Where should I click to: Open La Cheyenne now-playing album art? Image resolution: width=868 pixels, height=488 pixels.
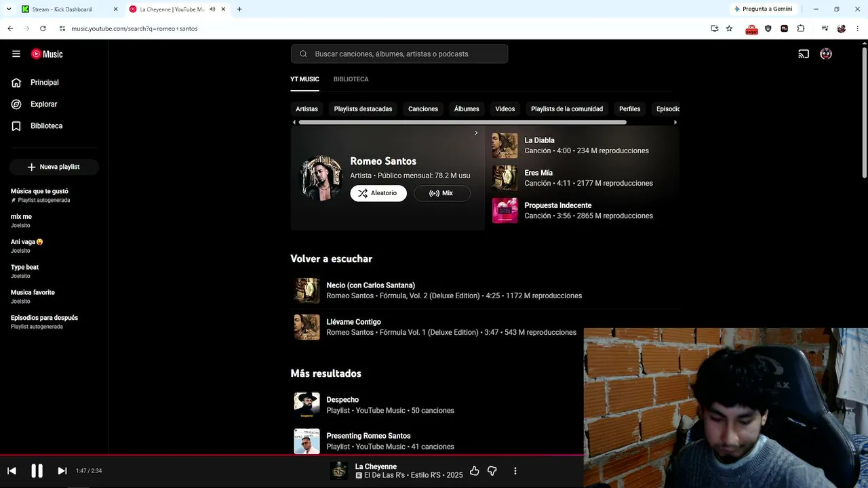point(339,470)
